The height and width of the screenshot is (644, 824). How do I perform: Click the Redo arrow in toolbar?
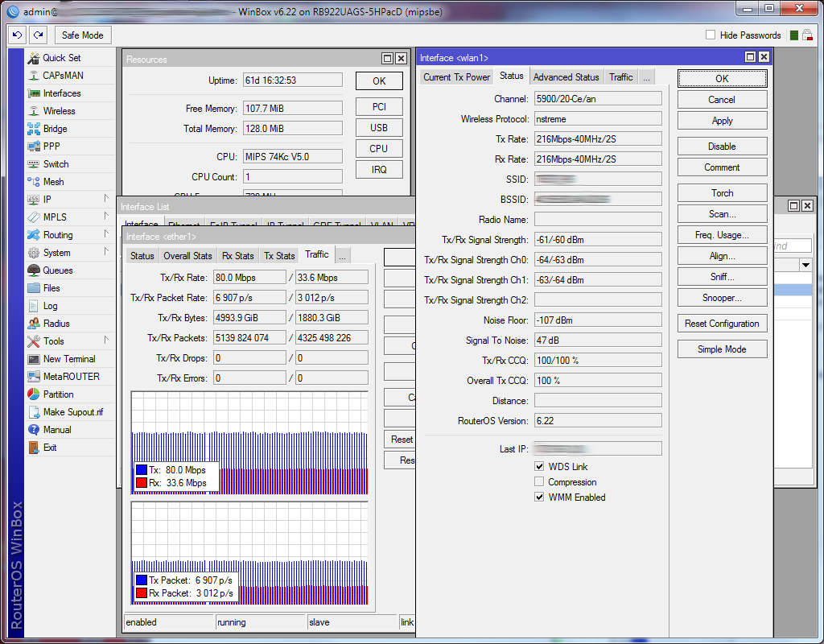click(38, 35)
